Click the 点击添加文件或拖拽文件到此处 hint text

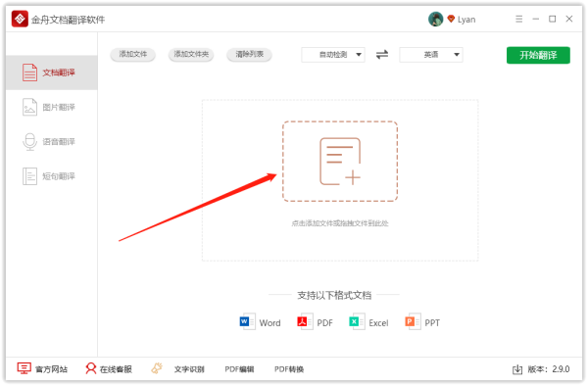point(340,223)
